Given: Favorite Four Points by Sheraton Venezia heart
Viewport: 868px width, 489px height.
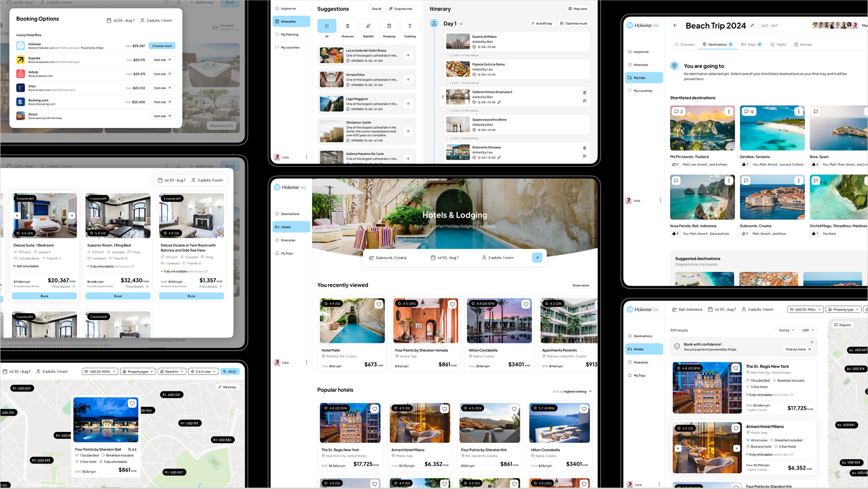Looking at the screenshot, I should click(452, 304).
